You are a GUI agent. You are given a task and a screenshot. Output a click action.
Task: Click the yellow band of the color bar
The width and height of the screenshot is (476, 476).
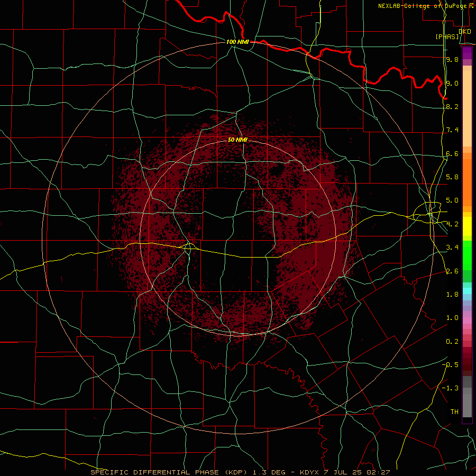pos(467,226)
